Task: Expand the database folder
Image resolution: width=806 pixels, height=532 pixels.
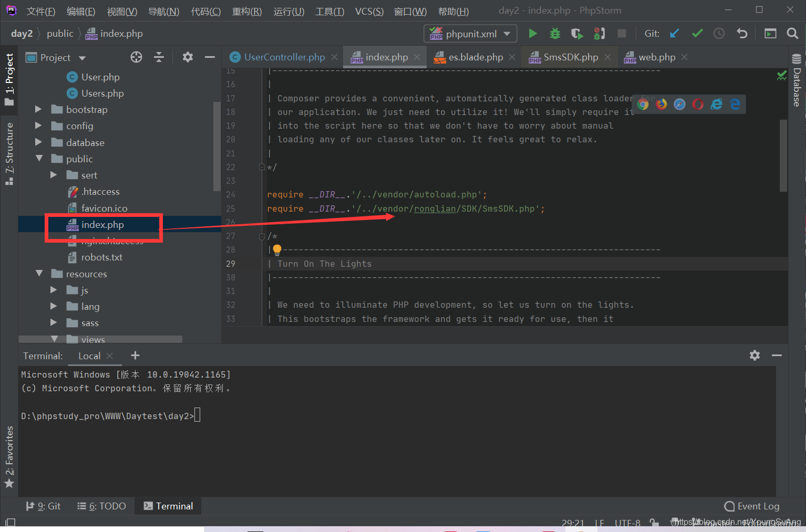Action: coord(38,142)
